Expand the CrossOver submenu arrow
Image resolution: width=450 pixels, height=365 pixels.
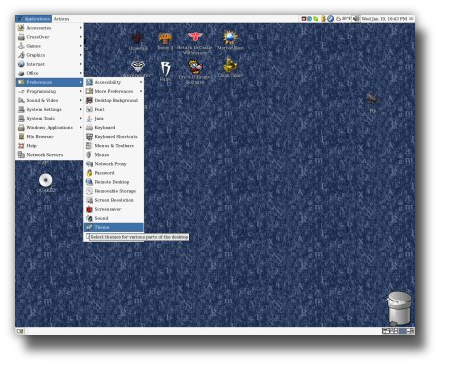click(x=81, y=37)
